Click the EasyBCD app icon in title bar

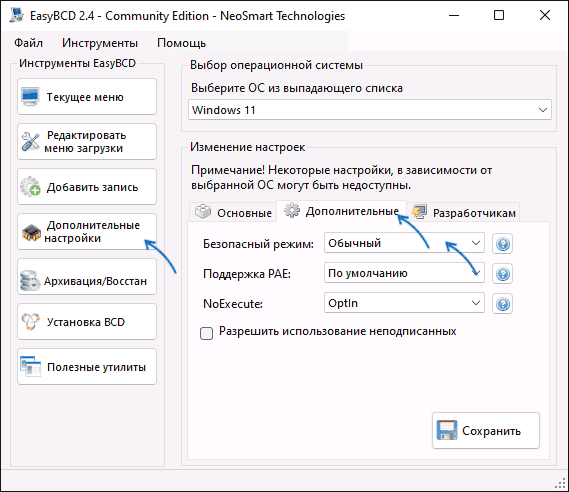16,15
